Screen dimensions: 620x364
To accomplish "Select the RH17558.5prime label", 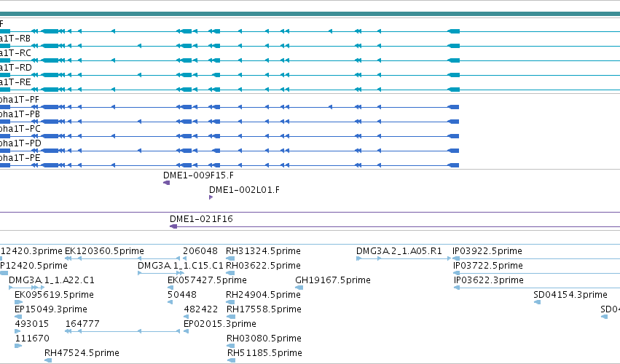I will tap(264, 309).
